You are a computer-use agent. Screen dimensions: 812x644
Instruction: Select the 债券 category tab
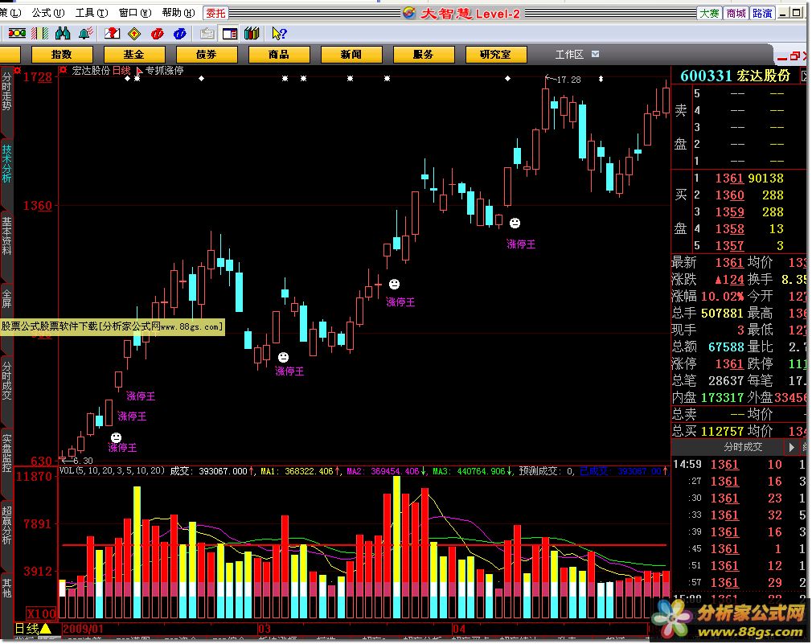click(x=207, y=55)
